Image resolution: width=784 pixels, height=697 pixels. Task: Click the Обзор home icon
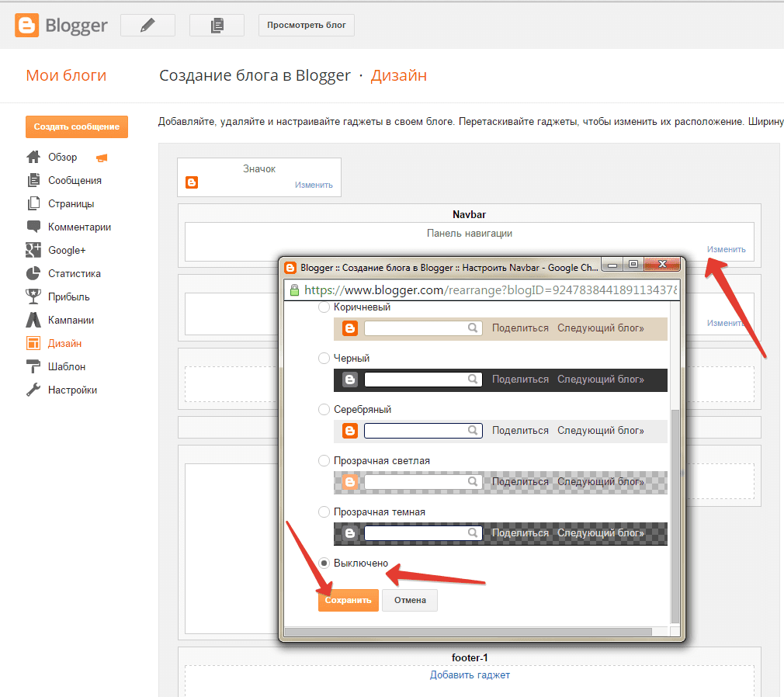tap(33, 157)
